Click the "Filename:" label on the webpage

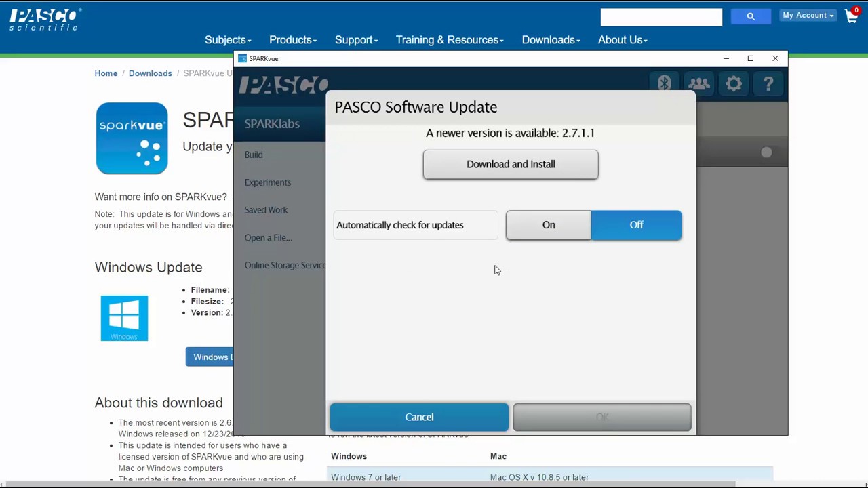pyautogui.click(x=210, y=290)
